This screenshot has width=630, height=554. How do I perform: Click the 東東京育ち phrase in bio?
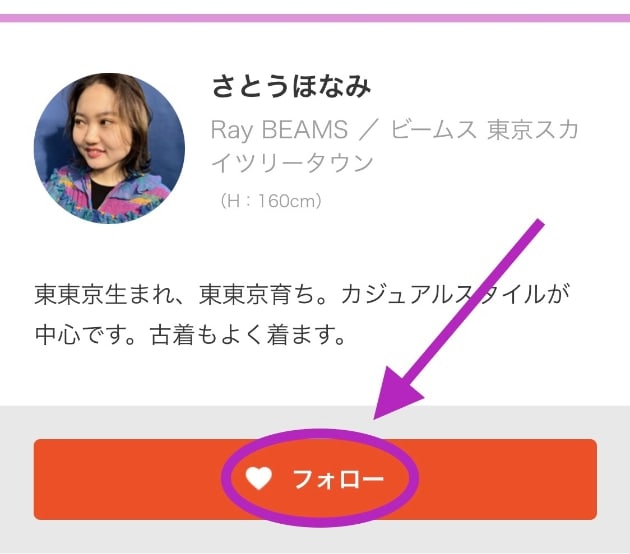(256, 294)
